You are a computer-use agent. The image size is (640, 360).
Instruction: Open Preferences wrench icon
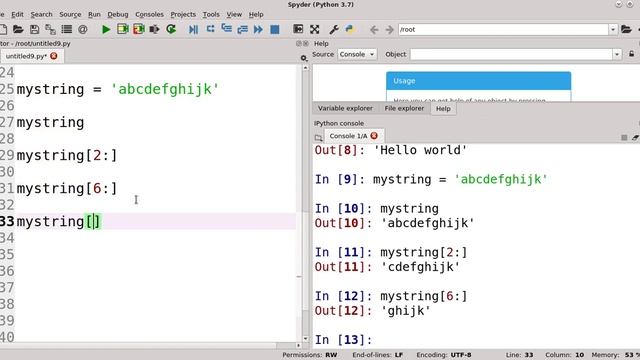pyautogui.click(x=334, y=29)
